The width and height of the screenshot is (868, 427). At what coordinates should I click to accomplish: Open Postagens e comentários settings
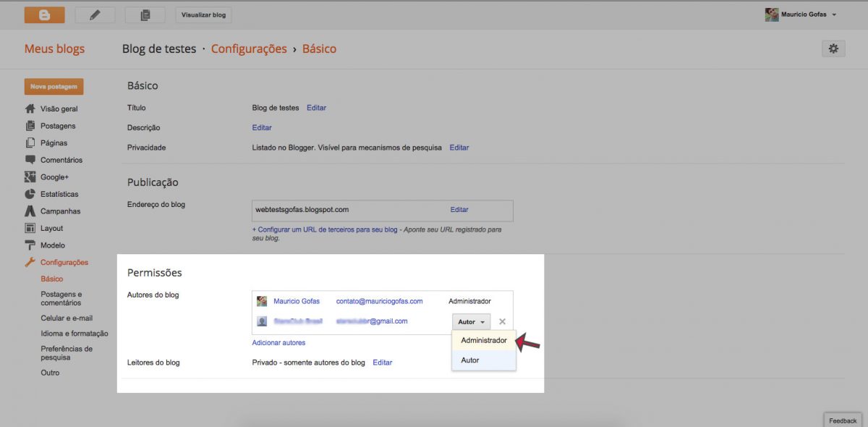pyautogui.click(x=61, y=298)
